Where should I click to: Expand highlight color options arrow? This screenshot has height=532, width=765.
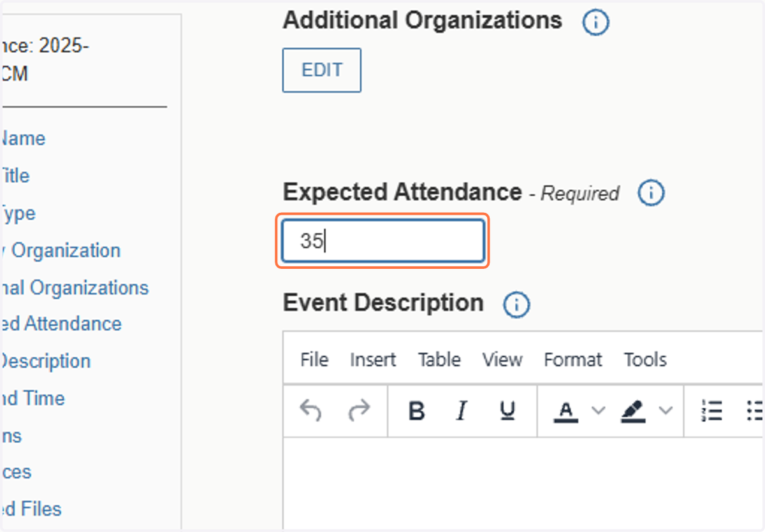(666, 410)
